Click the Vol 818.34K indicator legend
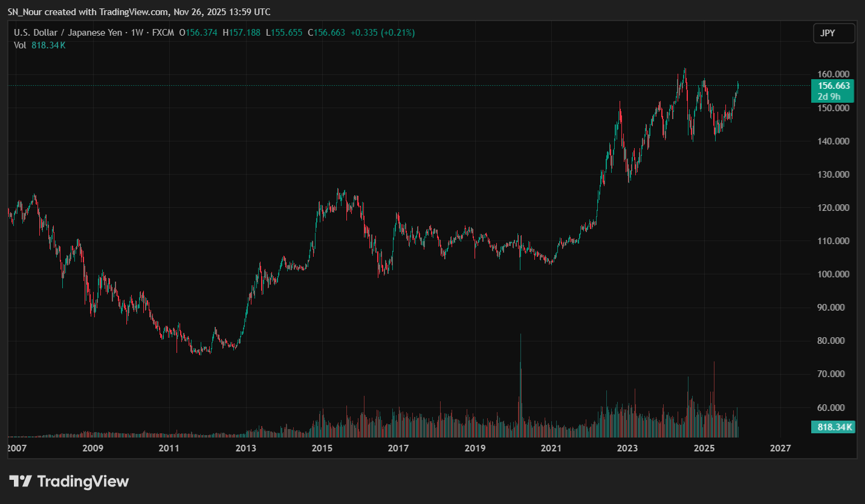Viewport: 865px width, 504px height. click(39, 45)
